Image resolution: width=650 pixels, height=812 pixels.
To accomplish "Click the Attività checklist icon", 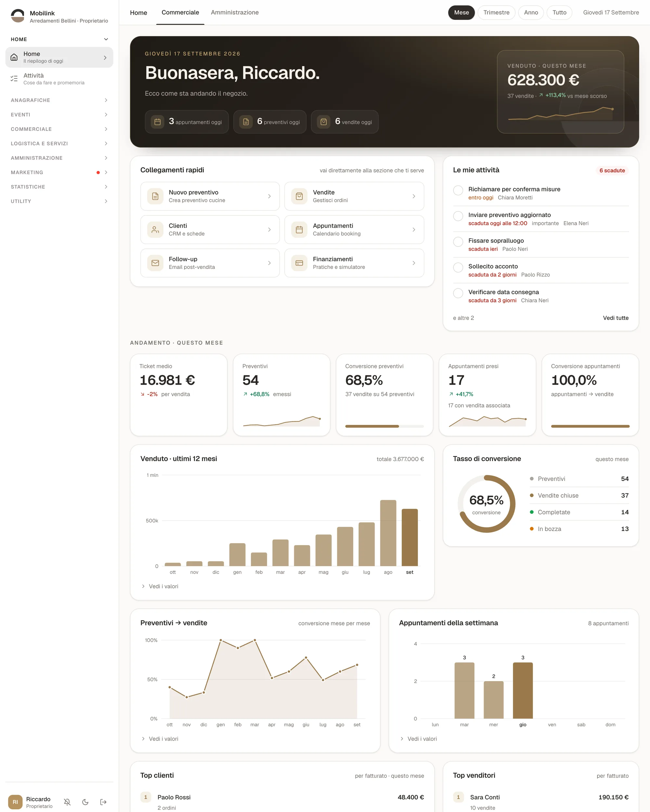I will (14, 79).
